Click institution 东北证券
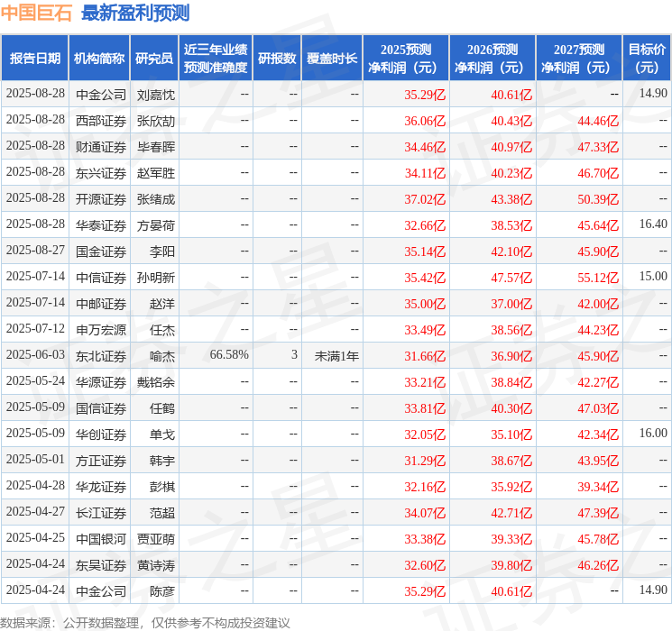The width and height of the screenshot is (672, 631). pyautogui.click(x=101, y=356)
